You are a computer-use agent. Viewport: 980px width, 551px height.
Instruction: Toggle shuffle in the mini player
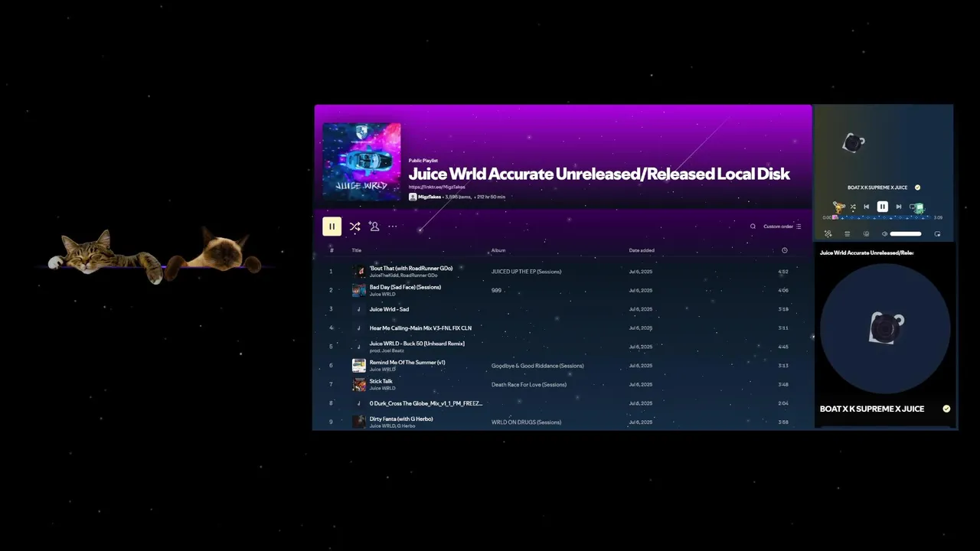pos(853,207)
